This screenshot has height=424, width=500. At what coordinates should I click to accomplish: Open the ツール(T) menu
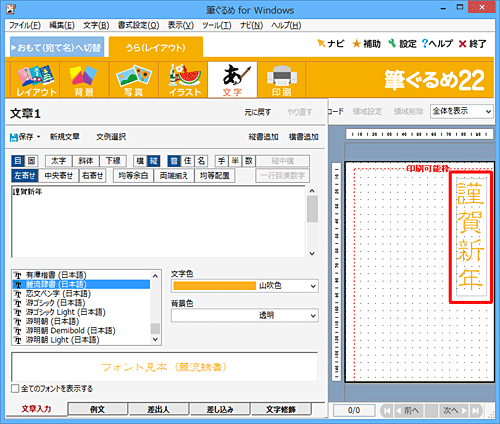(217, 25)
